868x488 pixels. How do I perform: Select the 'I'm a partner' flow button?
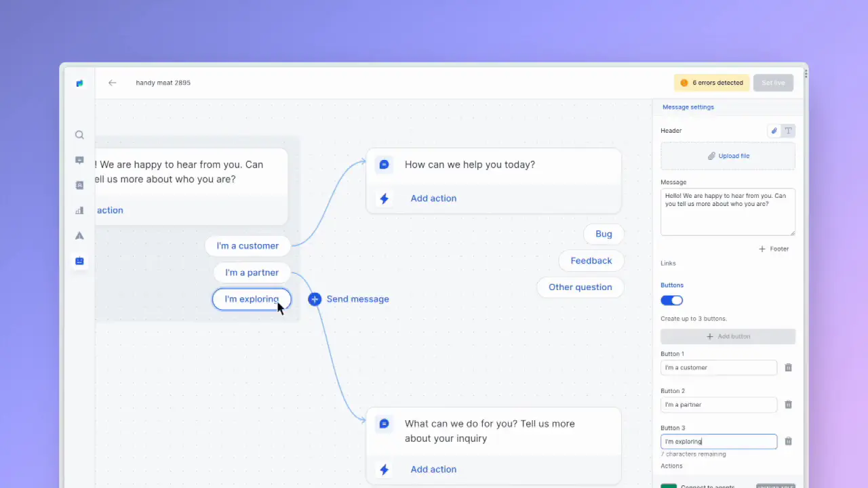(252, 272)
